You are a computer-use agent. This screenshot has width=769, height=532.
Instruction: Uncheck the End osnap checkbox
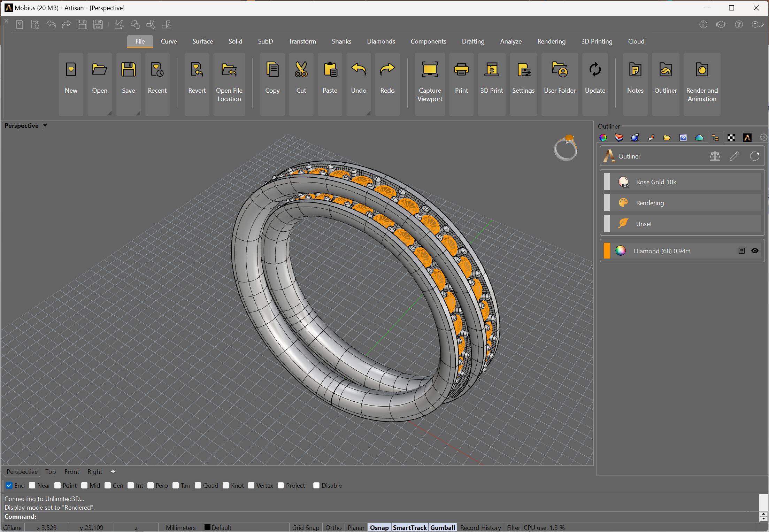[x=9, y=485]
